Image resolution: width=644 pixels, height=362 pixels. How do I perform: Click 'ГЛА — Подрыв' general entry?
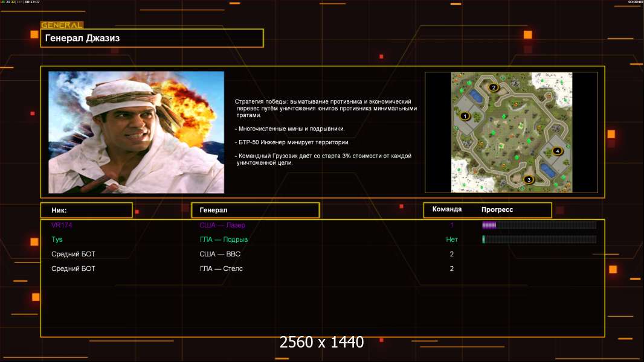tap(224, 240)
